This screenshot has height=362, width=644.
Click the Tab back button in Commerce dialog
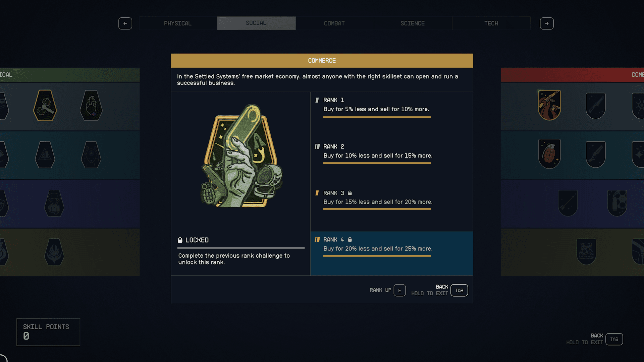(x=459, y=290)
